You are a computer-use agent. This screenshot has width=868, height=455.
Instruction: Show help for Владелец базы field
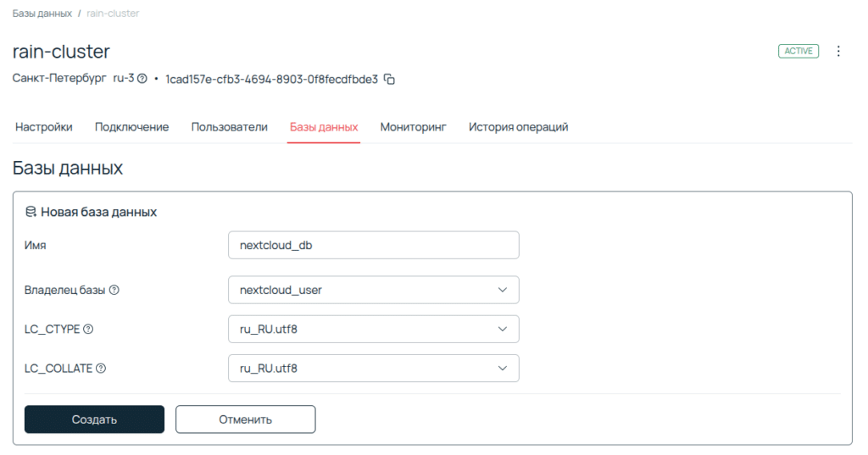click(114, 290)
